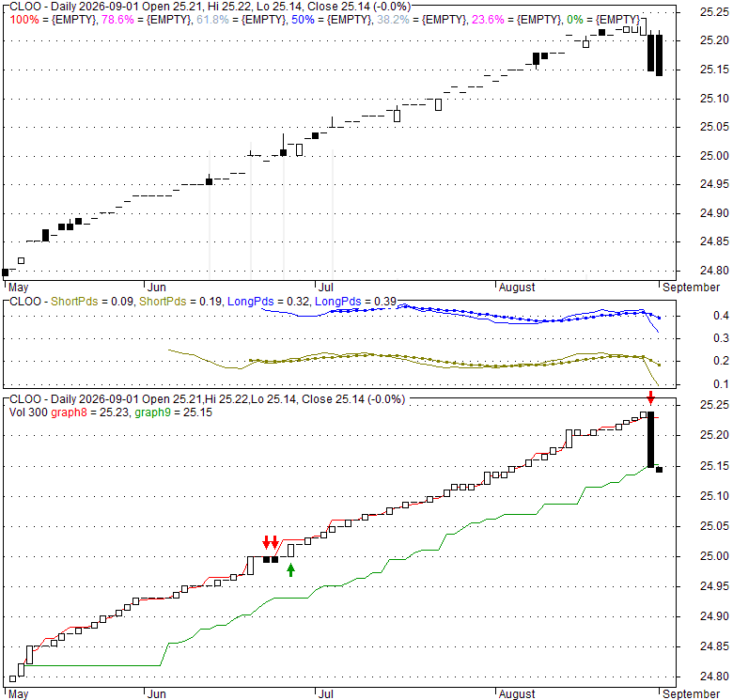Click the magenta 23.6% label

click(488, 20)
